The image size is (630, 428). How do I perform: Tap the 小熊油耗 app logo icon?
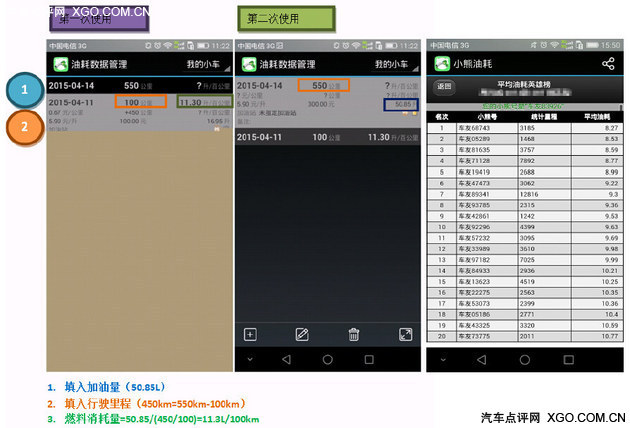click(442, 63)
